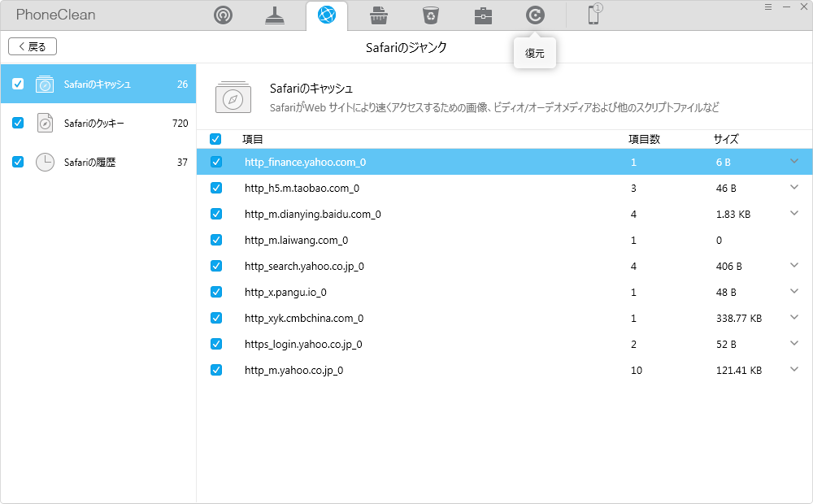This screenshot has height=504, width=813.
Task: Select the https_login.yahoo.co.jp_0 entry
Action: 505,344
